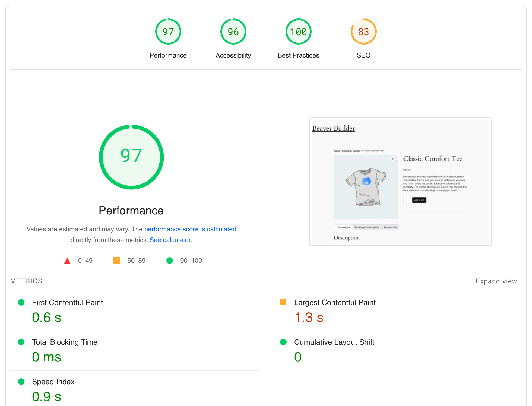This screenshot has width=532, height=406.
Task: Click First Contentful Paint green dot
Action: (x=21, y=302)
